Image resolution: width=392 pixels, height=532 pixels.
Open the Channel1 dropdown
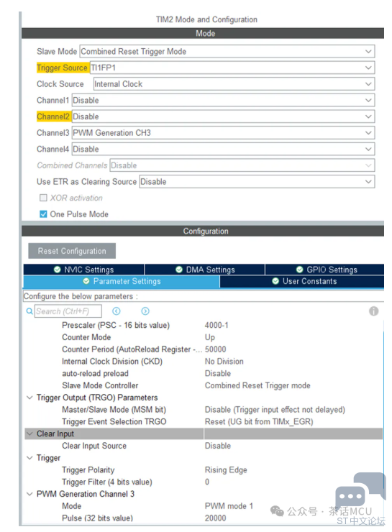click(x=223, y=101)
